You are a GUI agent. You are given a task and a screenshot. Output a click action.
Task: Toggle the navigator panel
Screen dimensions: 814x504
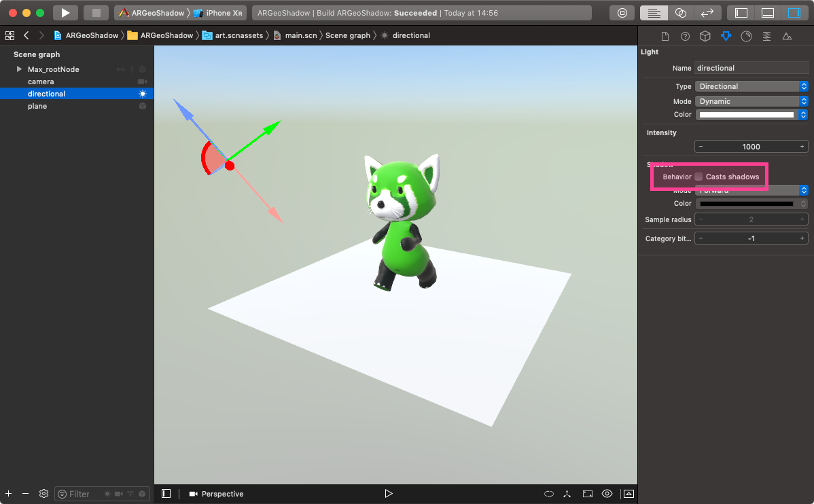click(x=741, y=13)
